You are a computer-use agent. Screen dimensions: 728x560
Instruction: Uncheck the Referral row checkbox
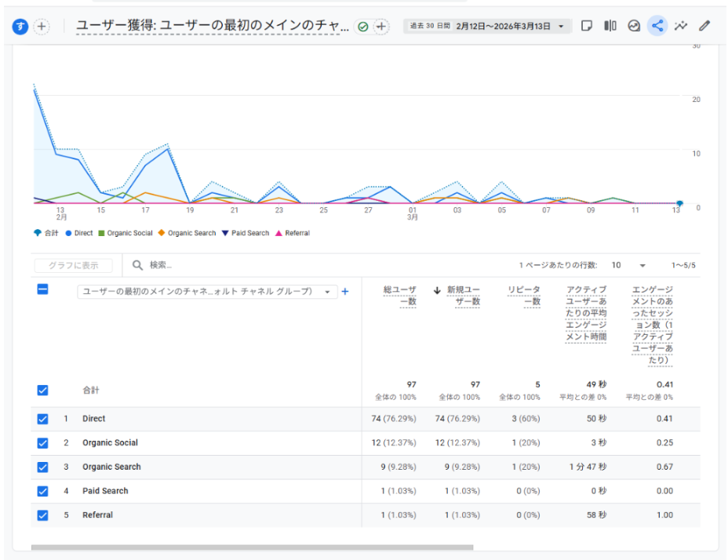click(43, 515)
